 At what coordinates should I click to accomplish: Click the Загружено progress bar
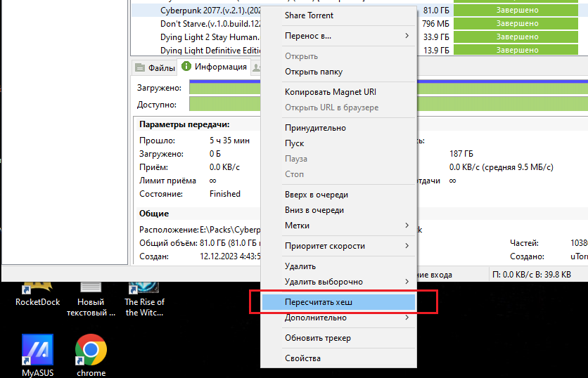[x=225, y=88]
